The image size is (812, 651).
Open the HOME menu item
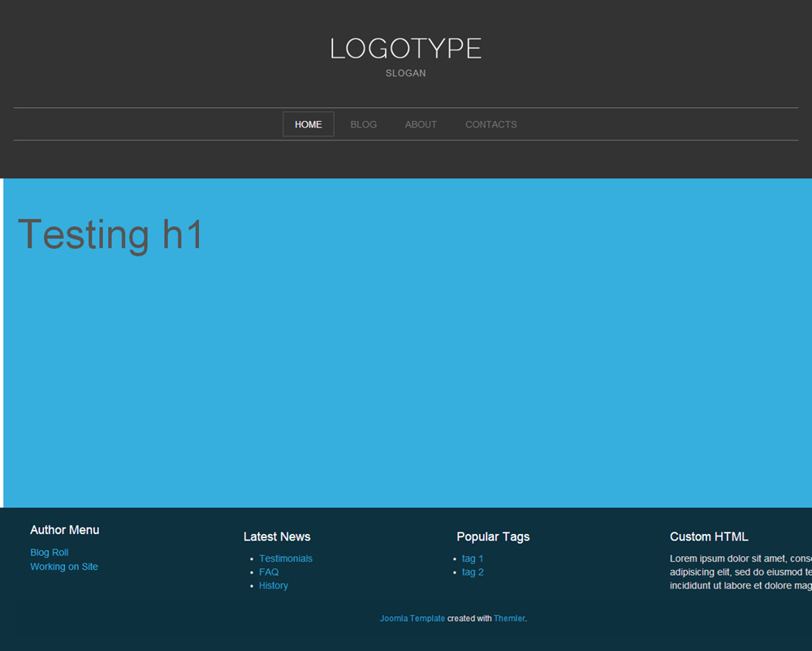point(308,124)
